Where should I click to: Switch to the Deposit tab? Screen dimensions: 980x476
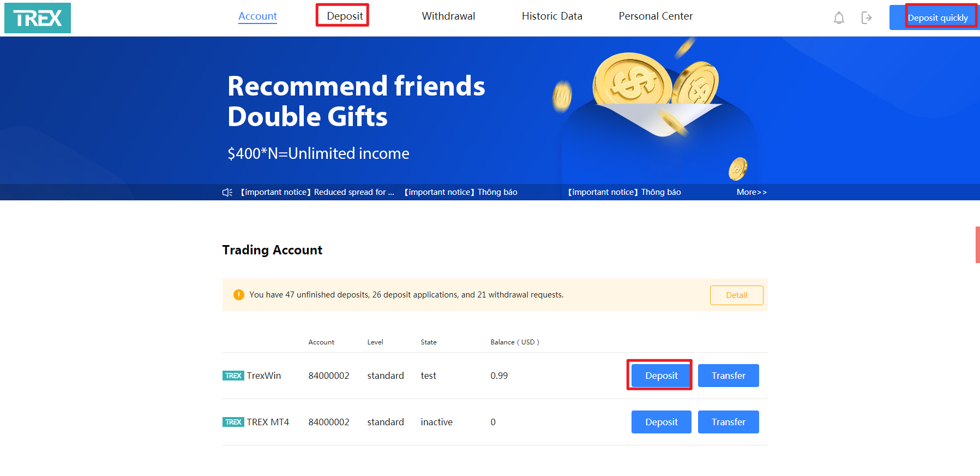pyautogui.click(x=345, y=16)
